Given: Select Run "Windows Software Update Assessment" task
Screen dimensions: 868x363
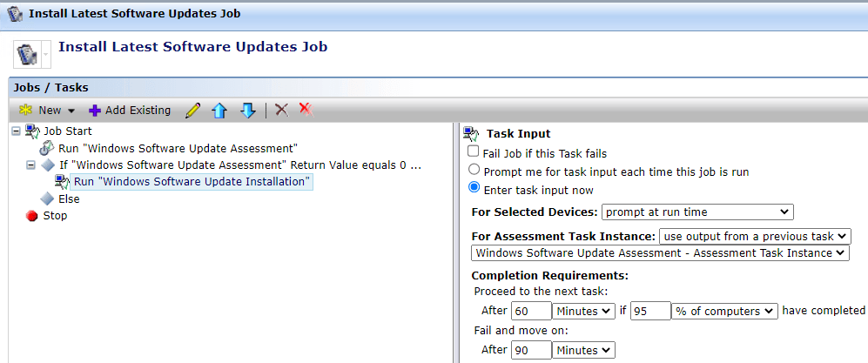Looking at the screenshot, I should (x=177, y=148).
